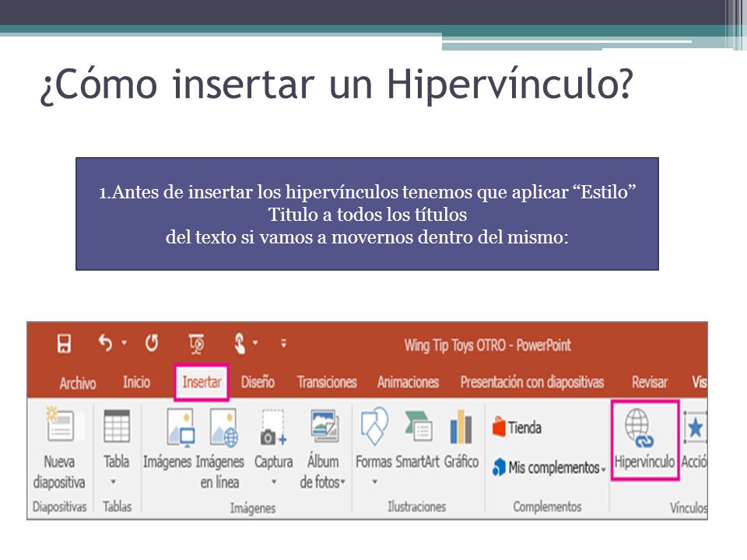Screen dimensions: 747x560
Task: Expand the Captura dropdown arrow
Action: click(274, 482)
